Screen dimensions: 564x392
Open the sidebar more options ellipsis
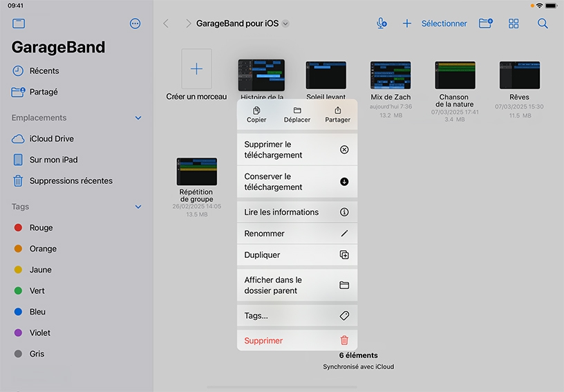[135, 24]
